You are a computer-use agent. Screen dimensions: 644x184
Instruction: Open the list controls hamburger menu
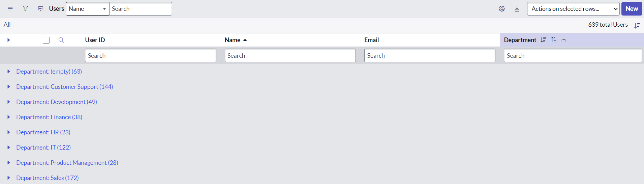[x=10, y=9]
